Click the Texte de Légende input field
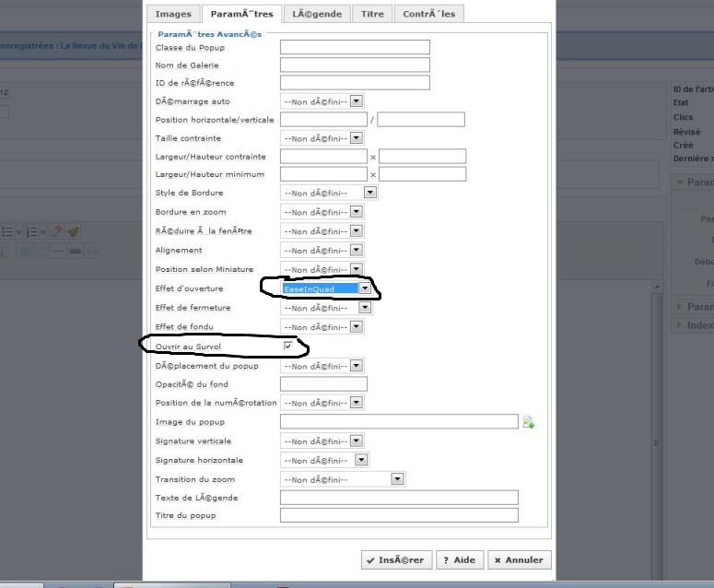The width and height of the screenshot is (714, 588). [399, 498]
